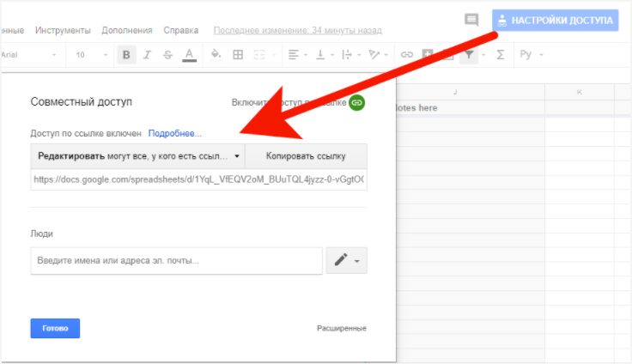Open the borders tool
632x364 pixels.
tap(238, 54)
